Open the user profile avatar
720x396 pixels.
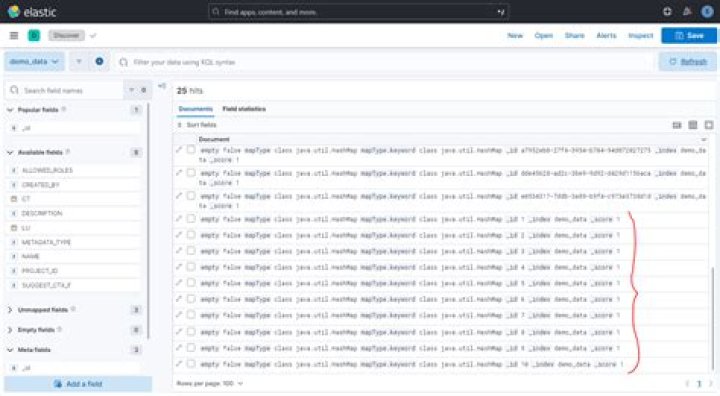707,12
